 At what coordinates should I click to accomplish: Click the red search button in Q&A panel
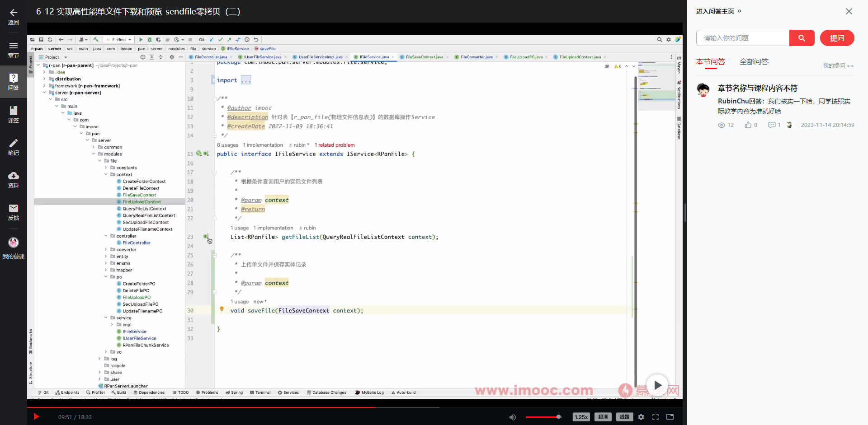pos(802,38)
